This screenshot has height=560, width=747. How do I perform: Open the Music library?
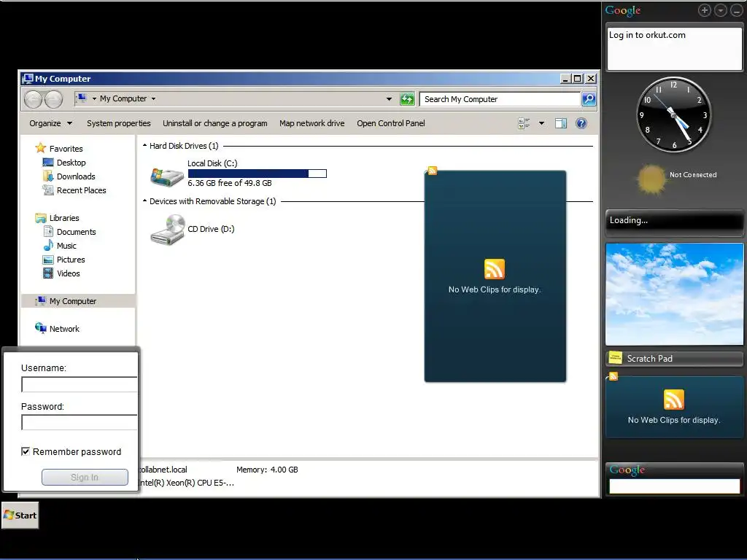(x=66, y=246)
